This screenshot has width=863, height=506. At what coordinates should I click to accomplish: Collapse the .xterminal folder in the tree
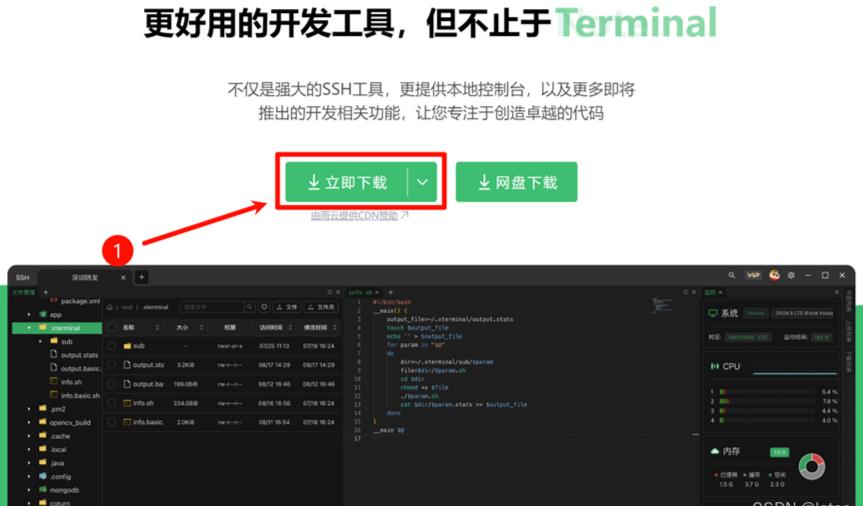(30, 328)
